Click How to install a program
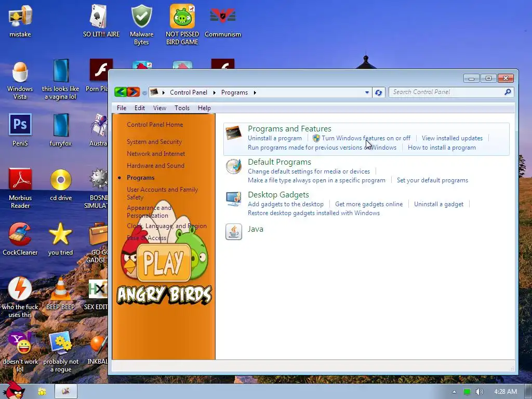This screenshot has height=399, width=532. tap(442, 148)
